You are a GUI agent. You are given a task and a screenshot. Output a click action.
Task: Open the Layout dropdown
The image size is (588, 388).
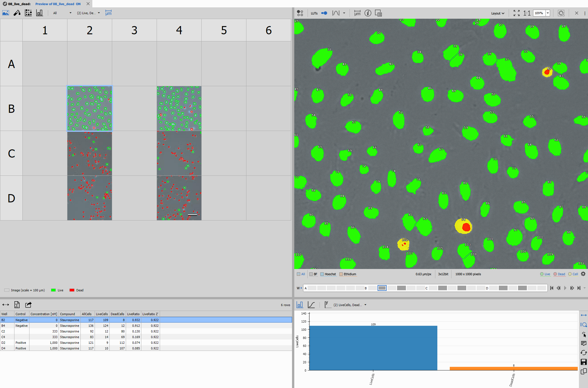[498, 13]
